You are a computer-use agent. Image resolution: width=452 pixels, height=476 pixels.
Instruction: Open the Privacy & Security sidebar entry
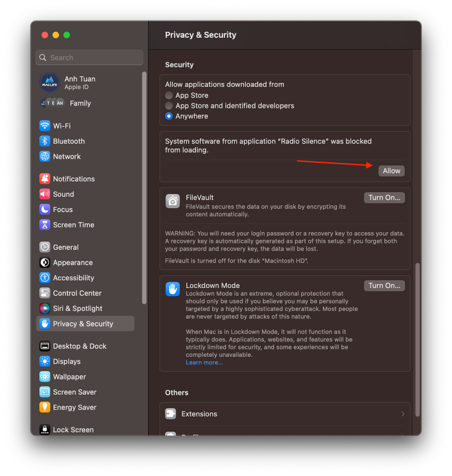pyautogui.click(x=85, y=324)
